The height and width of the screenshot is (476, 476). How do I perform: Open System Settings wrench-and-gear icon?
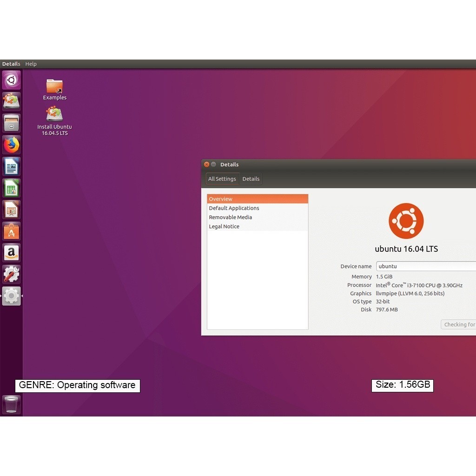pos(11,275)
